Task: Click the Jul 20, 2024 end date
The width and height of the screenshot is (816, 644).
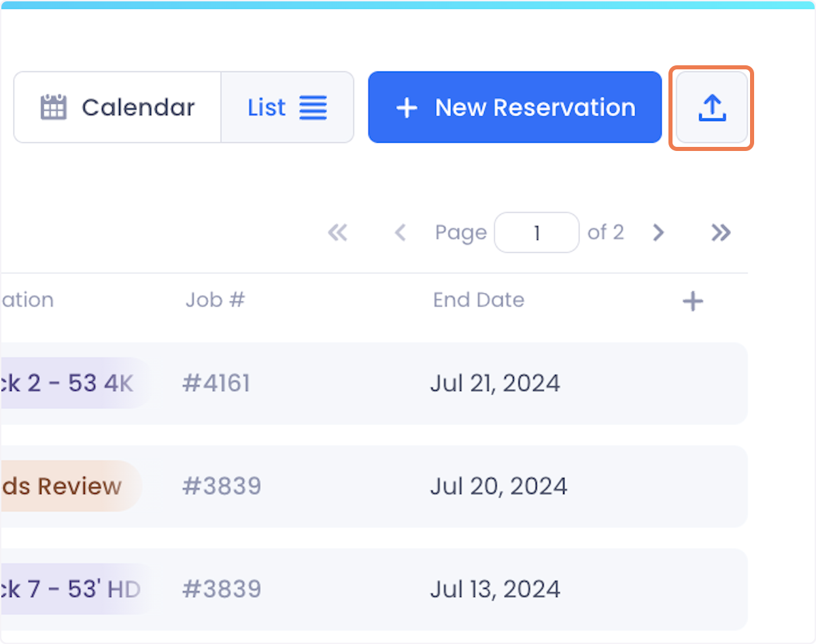Action: 498,486
